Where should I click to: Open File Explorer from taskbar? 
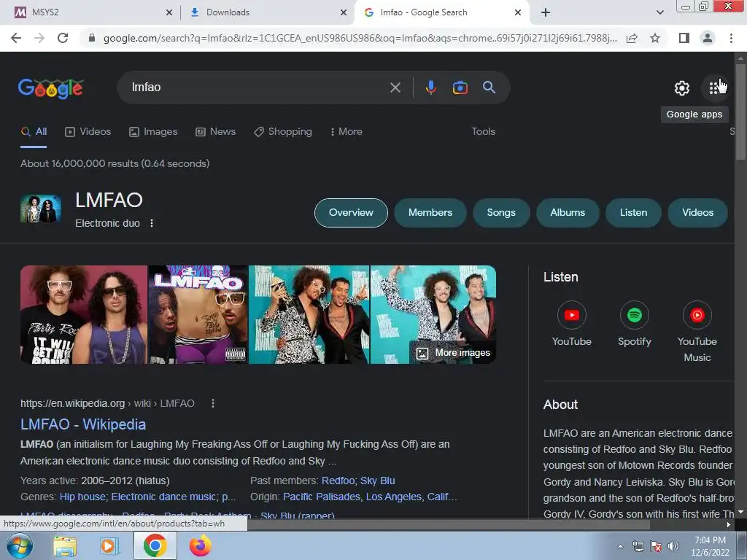tap(65, 546)
